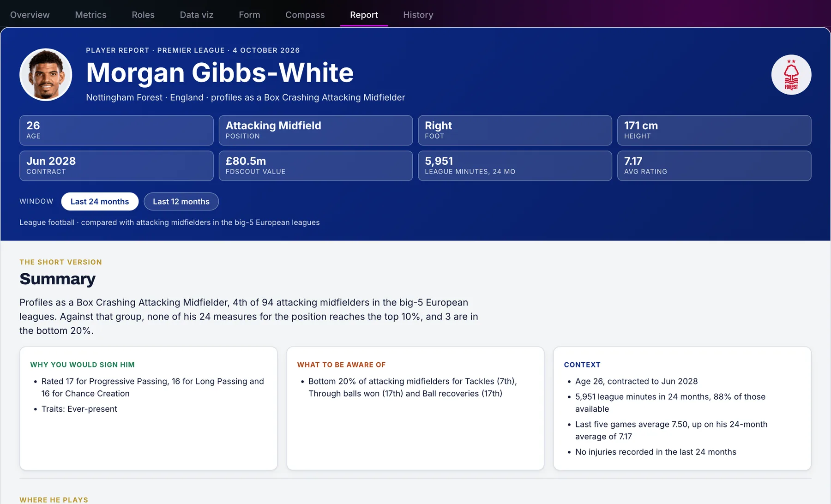Click 'The short version' section label
The image size is (831, 504).
point(61,262)
